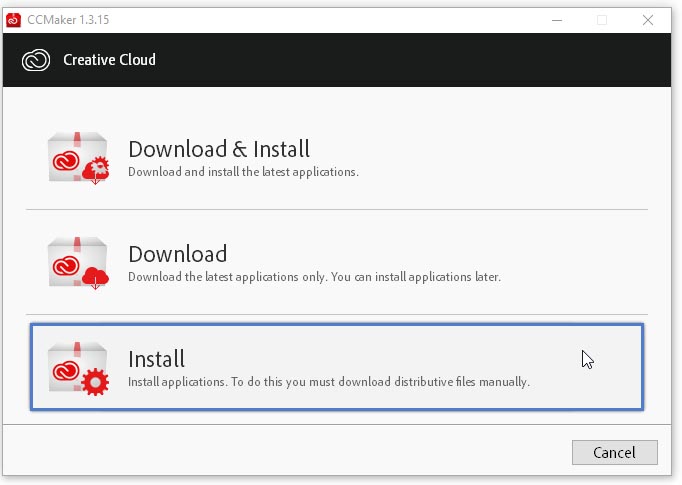This screenshot has width=682, height=485.
Task: Click 'Download the latest applications only' description
Action: [314, 277]
